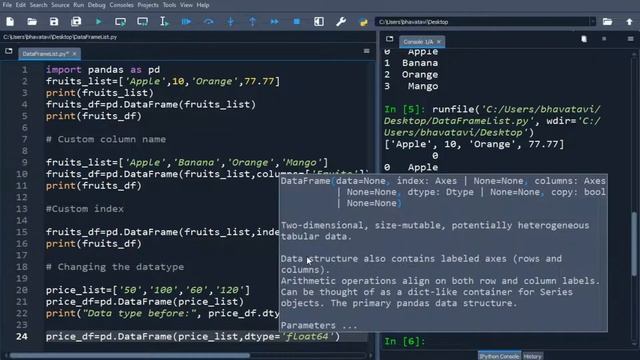The image size is (640, 360).
Task: Open file with folder icon in toolbar
Action: pyautogui.click(x=32, y=22)
